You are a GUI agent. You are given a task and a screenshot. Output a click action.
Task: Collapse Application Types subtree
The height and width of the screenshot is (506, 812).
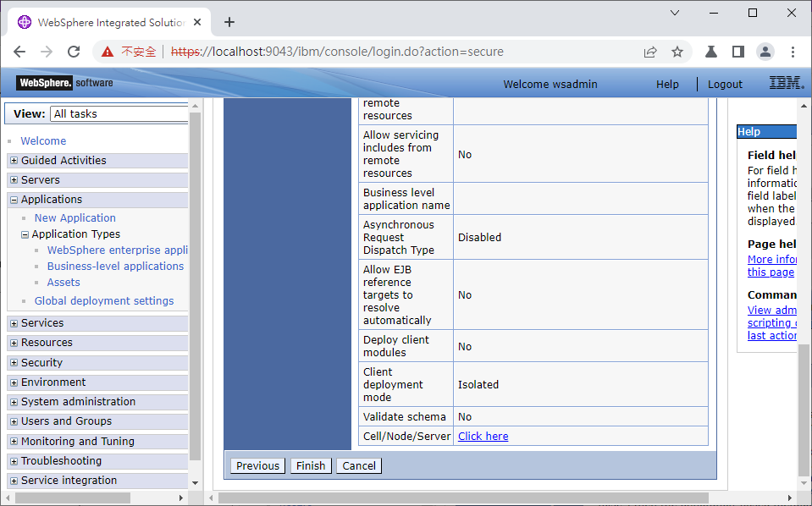[x=25, y=235]
